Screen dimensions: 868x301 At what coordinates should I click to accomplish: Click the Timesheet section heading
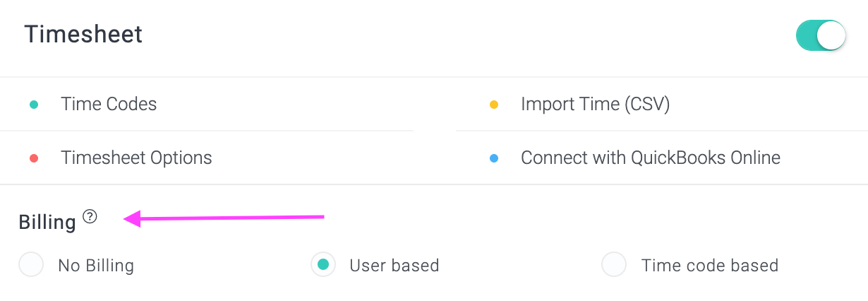83,35
